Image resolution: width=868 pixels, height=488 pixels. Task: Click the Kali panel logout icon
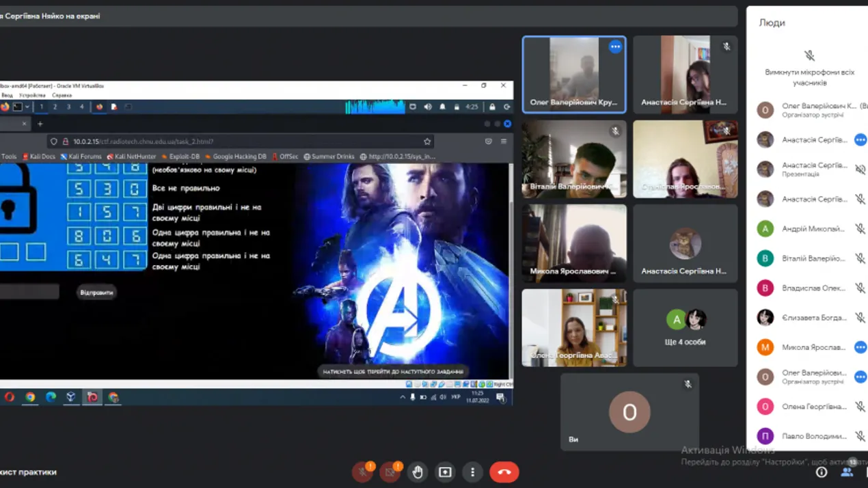tap(506, 107)
